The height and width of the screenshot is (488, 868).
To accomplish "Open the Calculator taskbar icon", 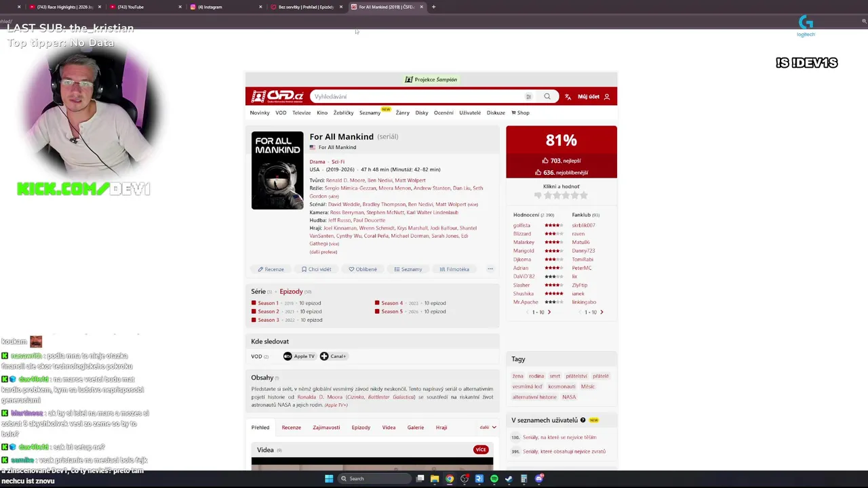I will coord(524,479).
